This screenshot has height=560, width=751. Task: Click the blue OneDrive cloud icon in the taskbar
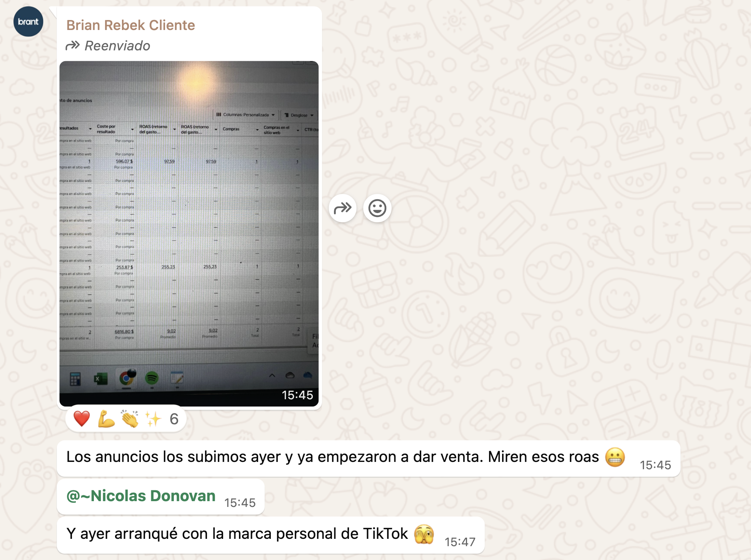(x=308, y=376)
